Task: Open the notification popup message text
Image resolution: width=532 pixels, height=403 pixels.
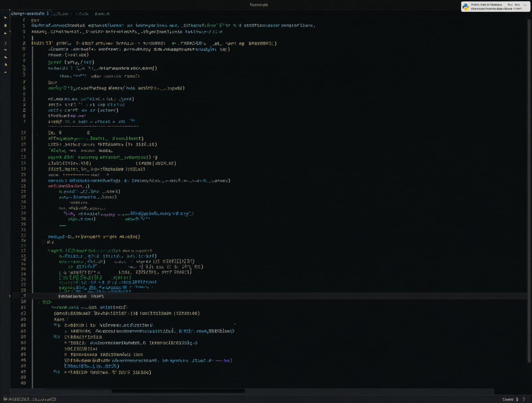Action: [496, 6]
